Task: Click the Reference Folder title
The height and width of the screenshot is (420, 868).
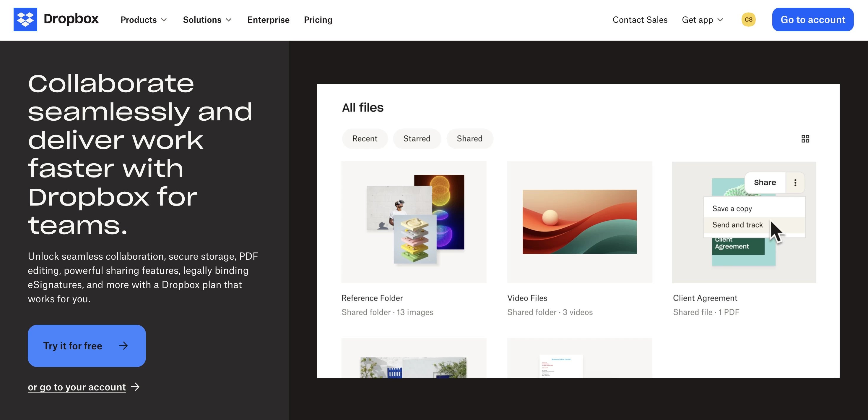Action: [x=372, y=298]
